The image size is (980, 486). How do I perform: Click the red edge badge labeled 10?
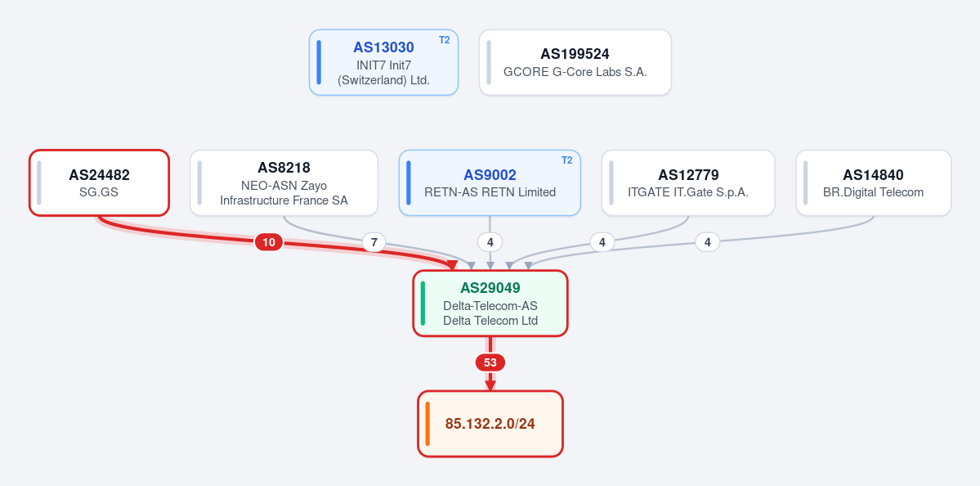pyautogui.click(x=269, y=242)
